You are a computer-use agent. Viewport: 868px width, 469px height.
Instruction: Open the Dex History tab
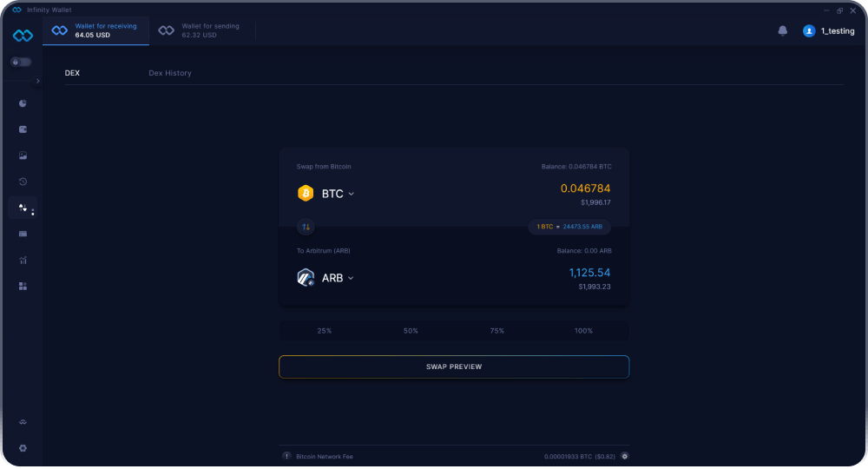click(170, 73)
